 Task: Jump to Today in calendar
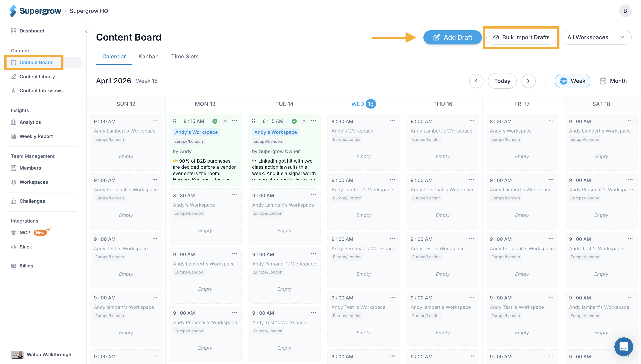502,81
